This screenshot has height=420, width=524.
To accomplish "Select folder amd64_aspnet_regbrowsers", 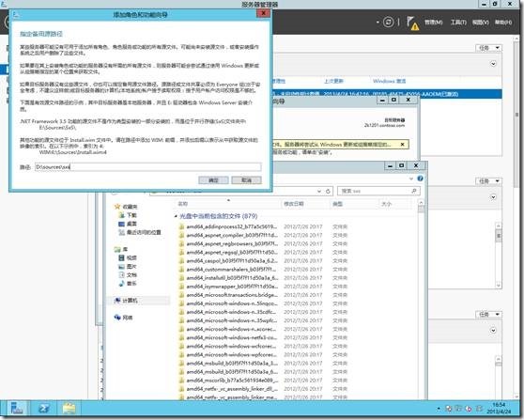I will [228, 243].
